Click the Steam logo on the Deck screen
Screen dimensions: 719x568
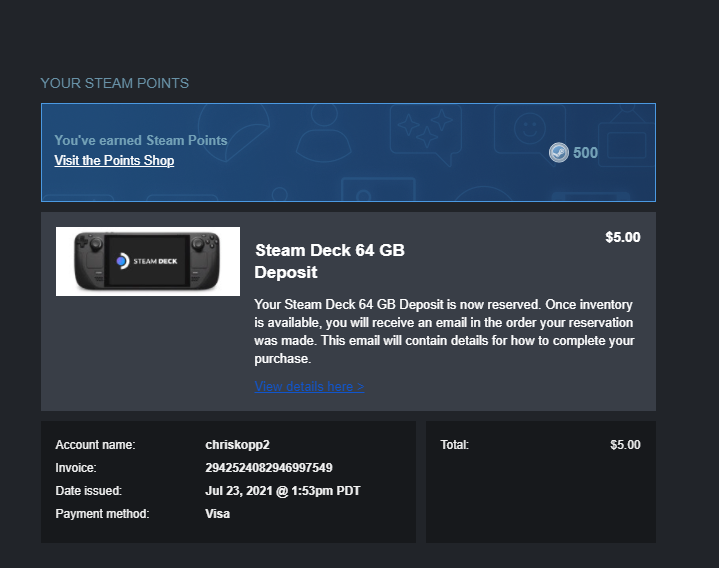tap(122, 261)
